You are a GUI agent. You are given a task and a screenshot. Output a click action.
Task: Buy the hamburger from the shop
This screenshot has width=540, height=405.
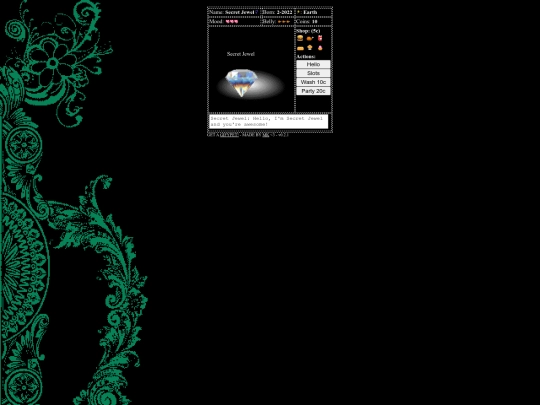coord(300,38)
